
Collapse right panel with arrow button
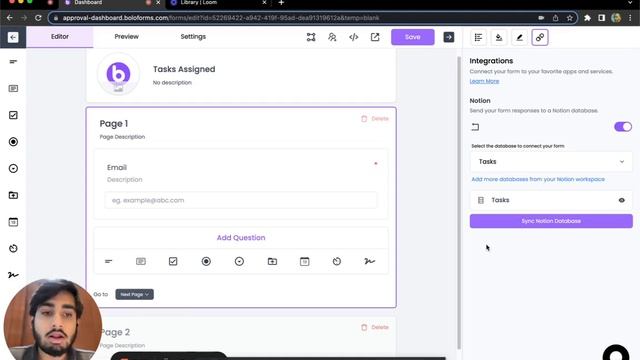pos(449,37)
